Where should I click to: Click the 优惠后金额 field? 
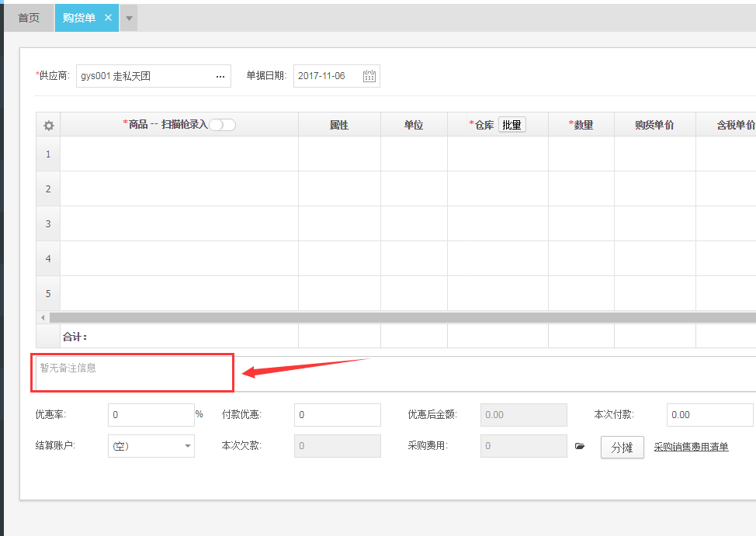pyautogui.click(x=524, y=415)
